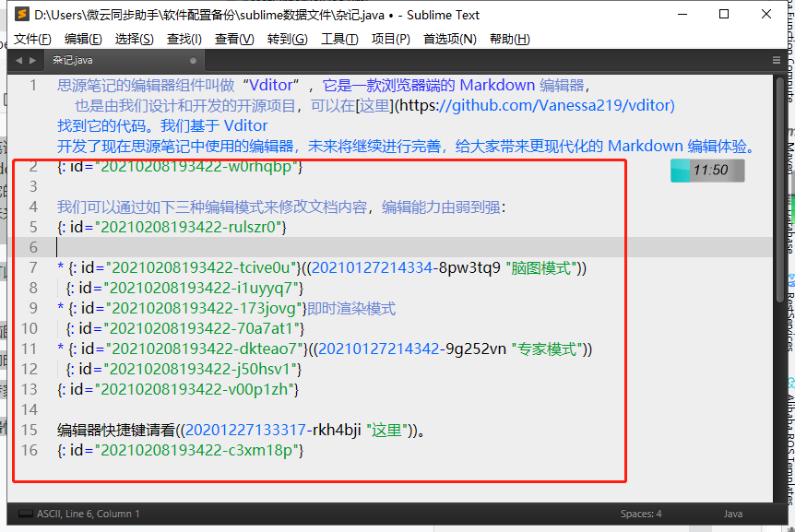Open the 工具(T) menu
Image resolution: width=795 pixels, height=532 pixels.
pyautogui.click(x=339, y=39)
